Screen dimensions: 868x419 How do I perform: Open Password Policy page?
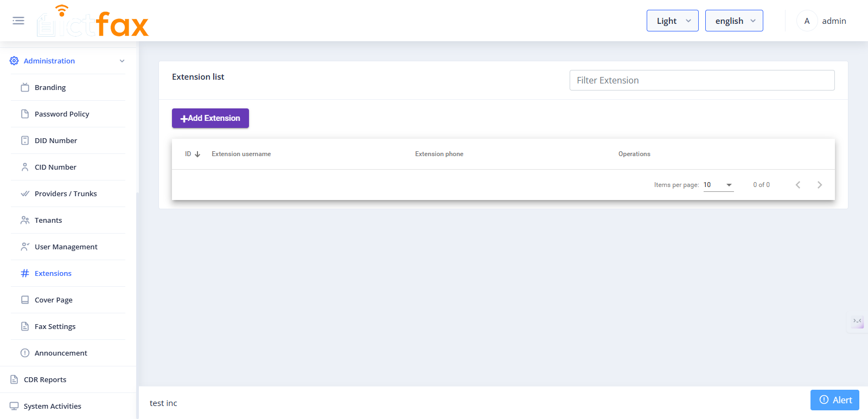(x=68, y=114)
